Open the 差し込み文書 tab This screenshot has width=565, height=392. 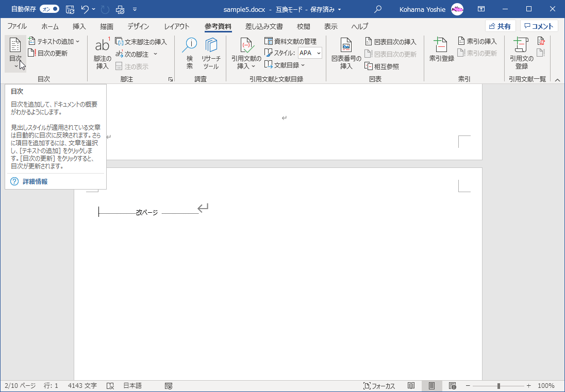click(x=264, y=26)
